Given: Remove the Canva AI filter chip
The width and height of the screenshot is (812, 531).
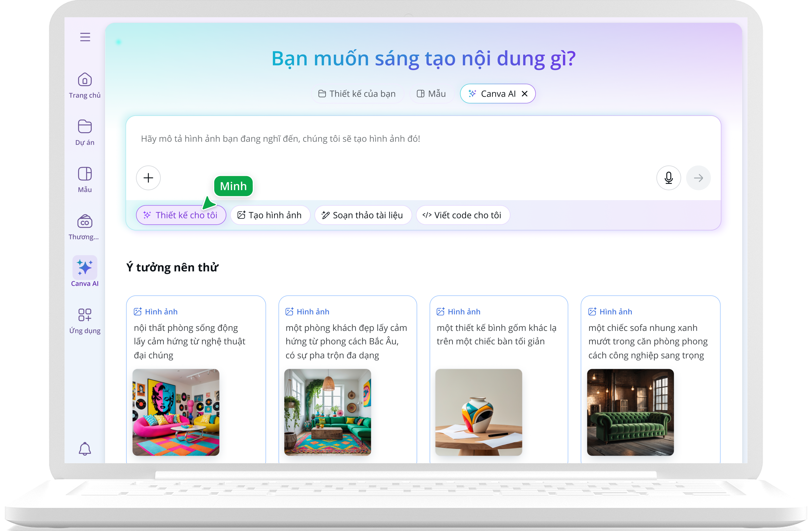Looking at the screenshot, I should tap(524, 93).
